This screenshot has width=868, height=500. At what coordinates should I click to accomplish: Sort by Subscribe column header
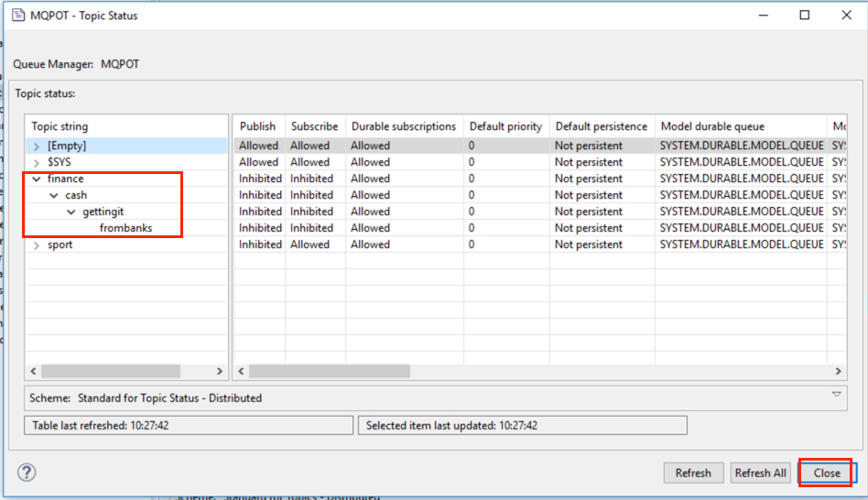(x=315, y=126)
